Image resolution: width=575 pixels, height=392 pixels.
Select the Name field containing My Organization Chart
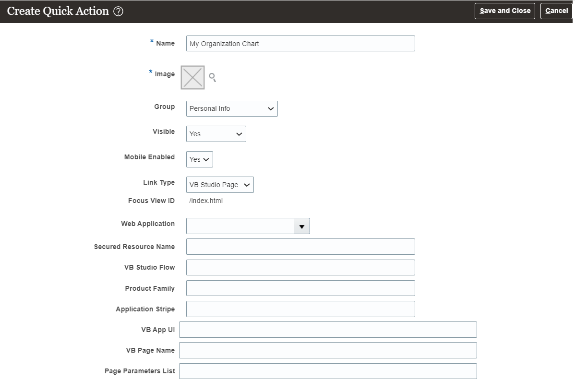tap(300, 43)
